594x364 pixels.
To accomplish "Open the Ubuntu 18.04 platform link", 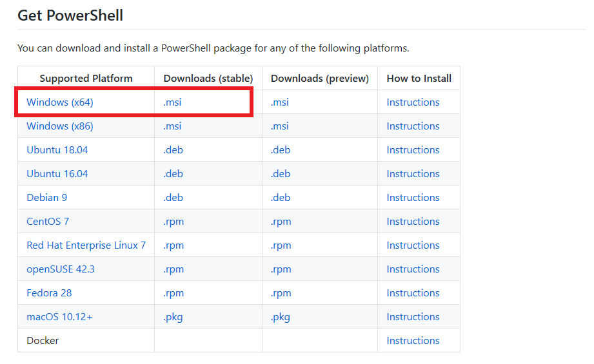I will pos(57,150).
